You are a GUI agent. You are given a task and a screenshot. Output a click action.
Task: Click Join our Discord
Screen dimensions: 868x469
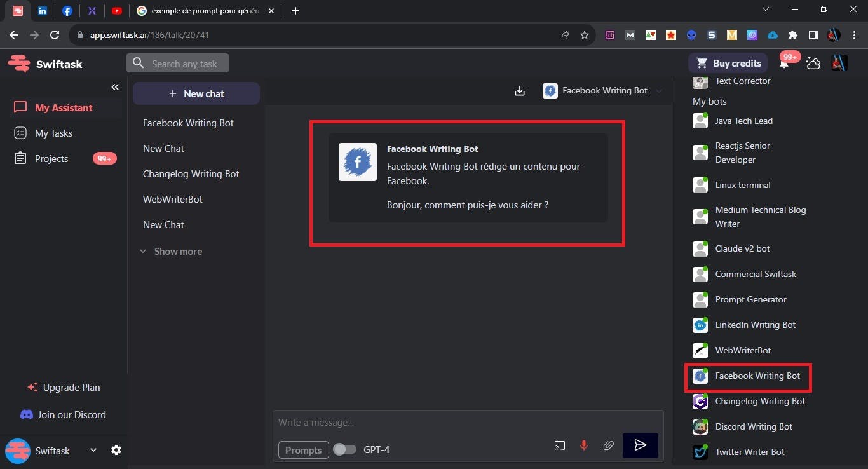click(x=64, y=415)
